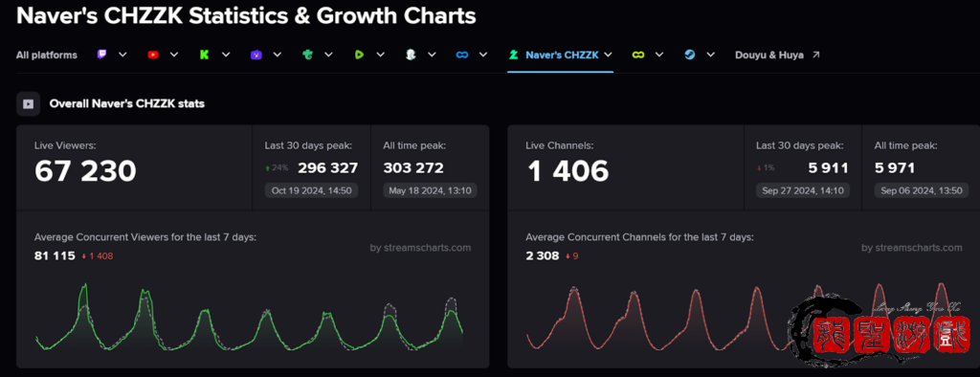980x377 pixels.
Task: Expand the purple TV platform chevron
Action: pyautogui.click(x=277, y=55)
